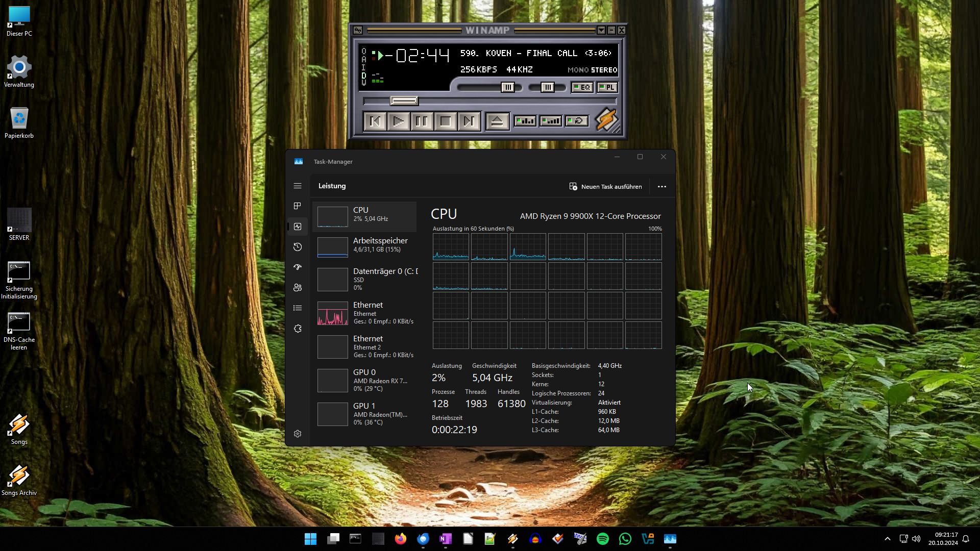The image size is (980, 551).
Task: Open Winamp windowshade dropdown arrow in titlebar
Action: coord(601,30)
